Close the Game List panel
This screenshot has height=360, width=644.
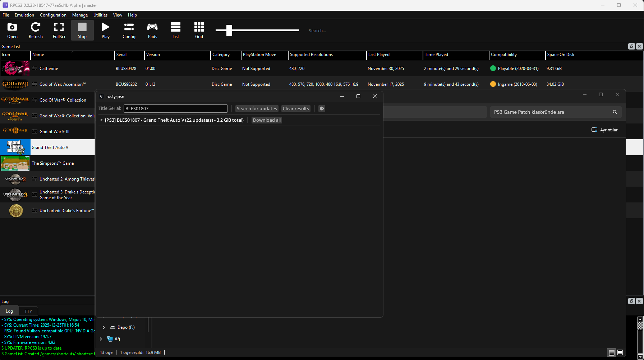[x=639, y=46]
